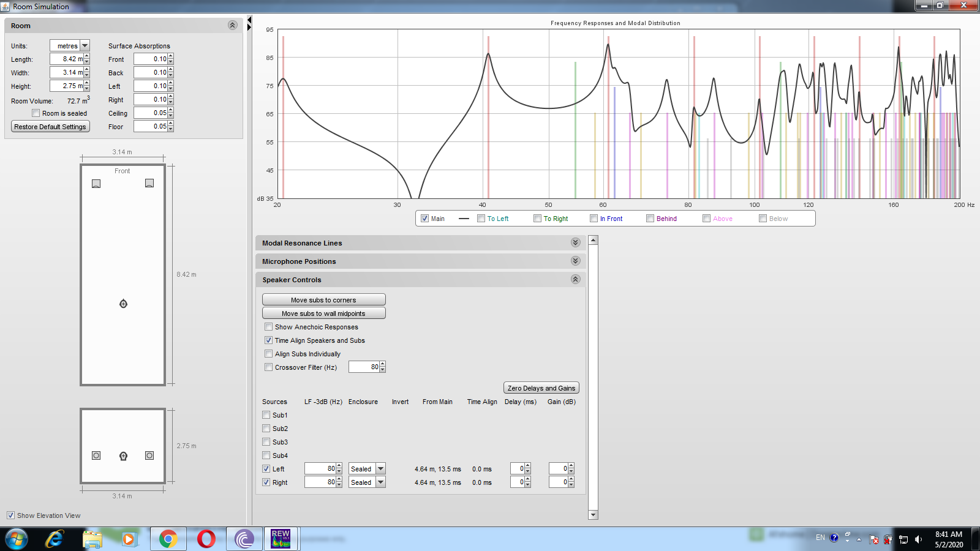Click the right speaker icon in room plan

tap(149, 183)
